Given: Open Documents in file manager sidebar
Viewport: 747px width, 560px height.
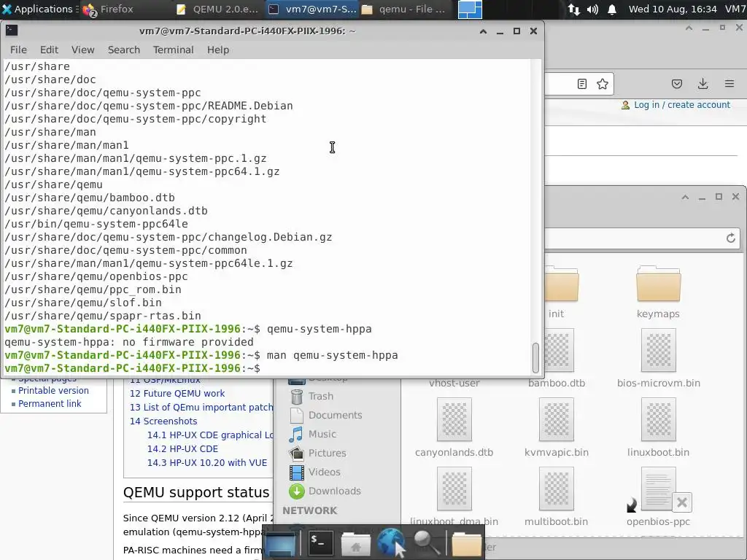Looking at the screenshot, I should tap(326, 415).
